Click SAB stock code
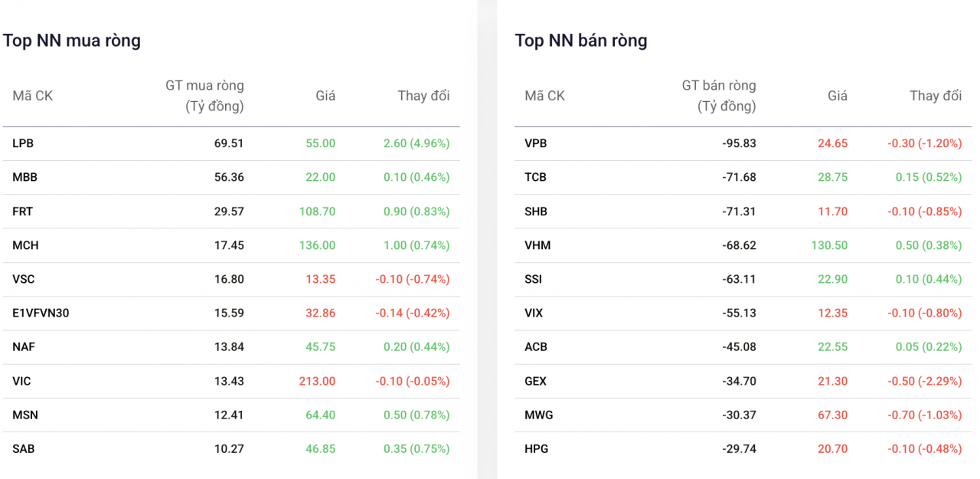Screen dimensions: 980x479 [23, 449]
